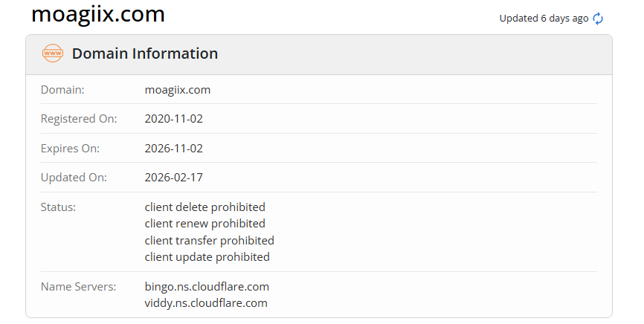Click the "Updated 6 days ago" text

click(x=544, y=19)
